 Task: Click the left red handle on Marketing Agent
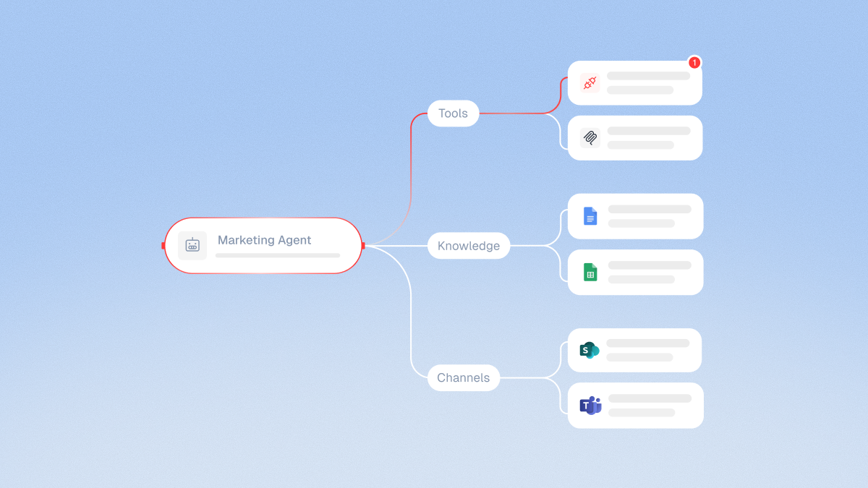click(x=163, y=246)
